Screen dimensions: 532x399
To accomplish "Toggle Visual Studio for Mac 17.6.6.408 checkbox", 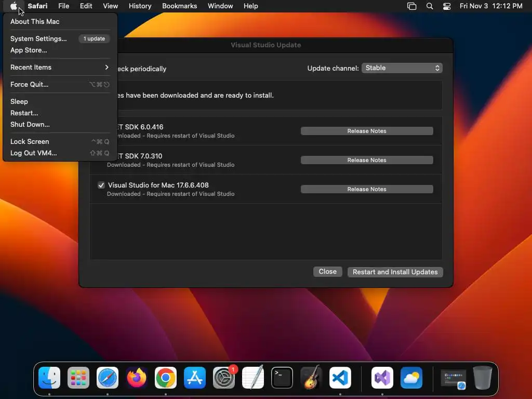I will point(101,185).
